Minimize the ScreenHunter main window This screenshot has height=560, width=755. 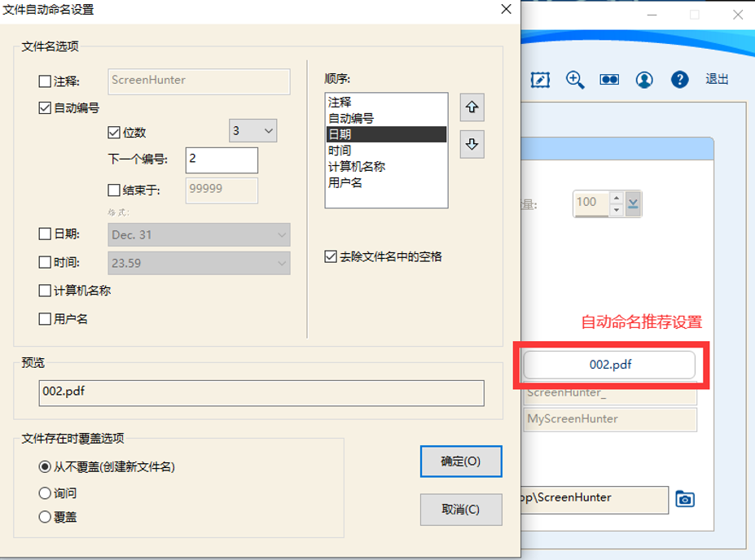652,15
